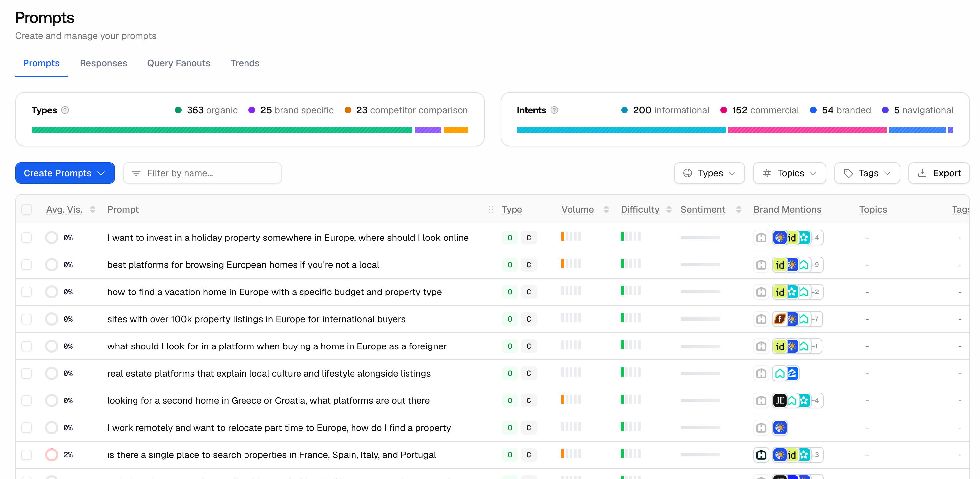Click the green organic segment of Types bar
The image size is (980, 479).
click(x=222, y=130)
